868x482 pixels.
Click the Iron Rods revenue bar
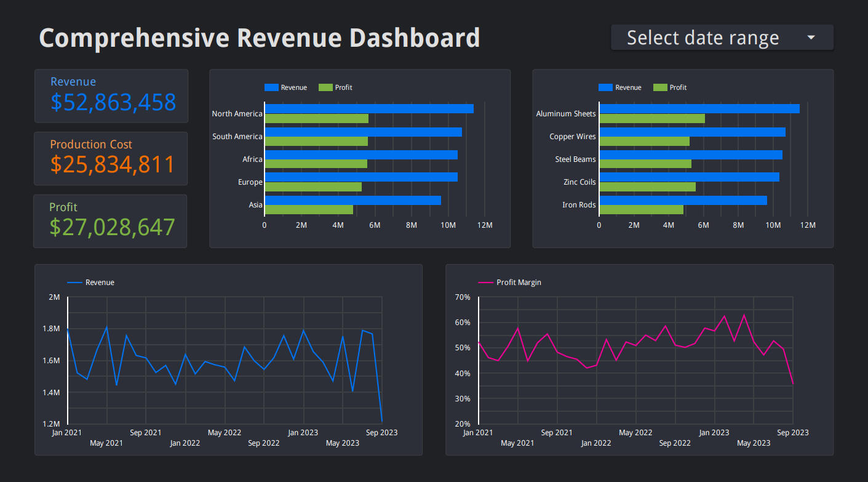[x=683, y=200]
